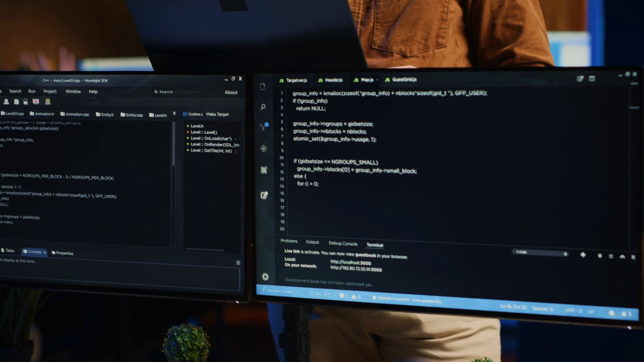Open the Run and Debug icon

(x=263, y=148)
